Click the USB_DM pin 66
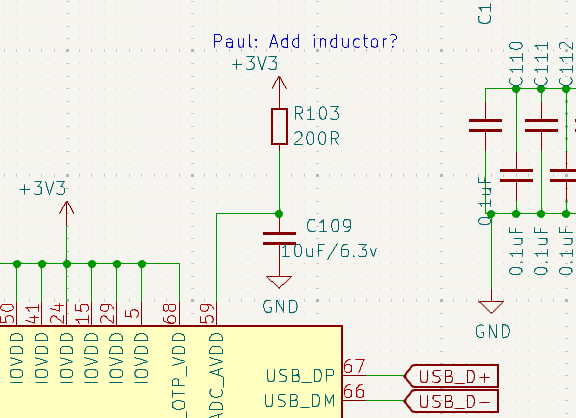The height and width of the screenshot is (418, 576). [x=354, y=400]
